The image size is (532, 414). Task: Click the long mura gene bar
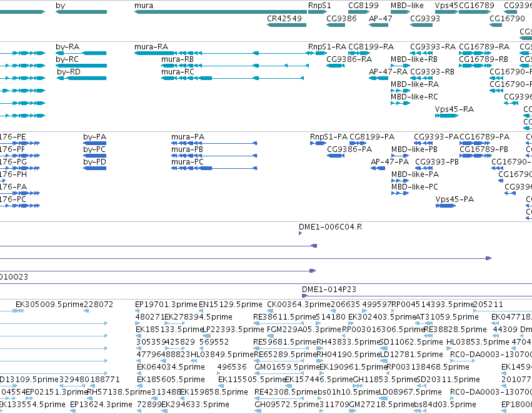point(221,12)
